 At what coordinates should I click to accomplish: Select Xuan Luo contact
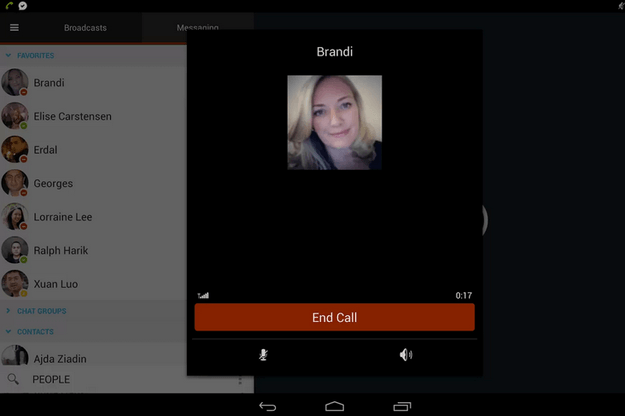(x=93, y=284)
